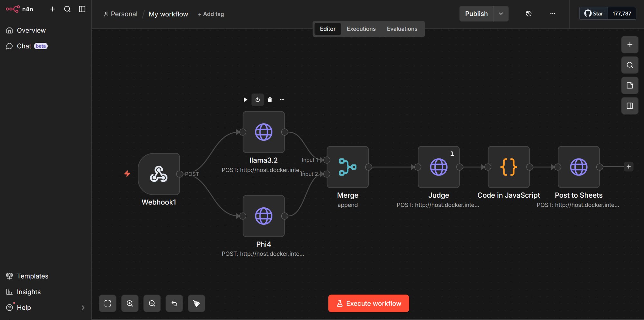Click GitHub Star button

click(593, 14)
